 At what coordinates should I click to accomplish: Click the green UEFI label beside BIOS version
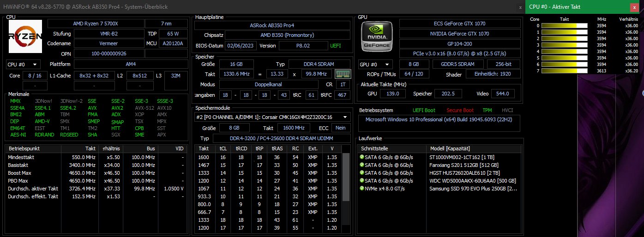[336, 46]
